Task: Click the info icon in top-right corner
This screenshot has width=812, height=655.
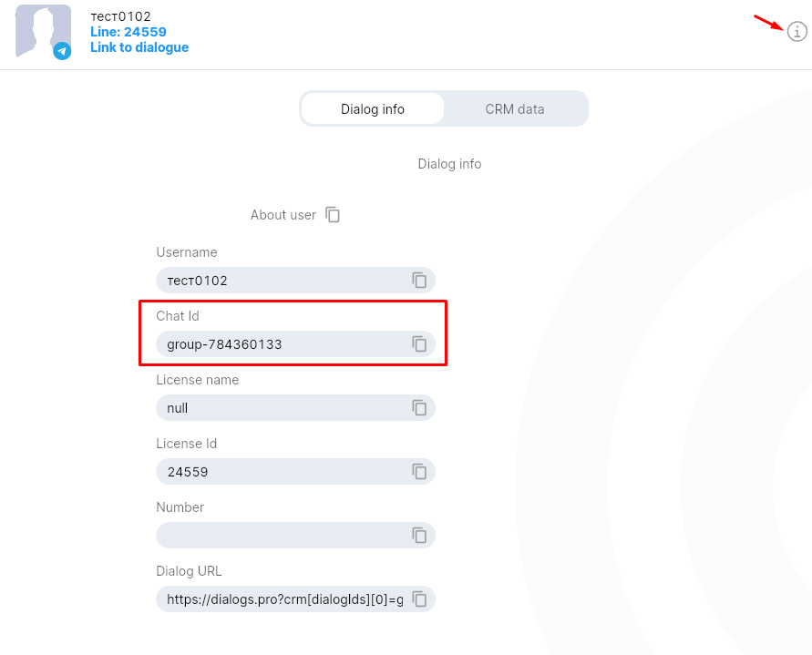Action: 797,32
